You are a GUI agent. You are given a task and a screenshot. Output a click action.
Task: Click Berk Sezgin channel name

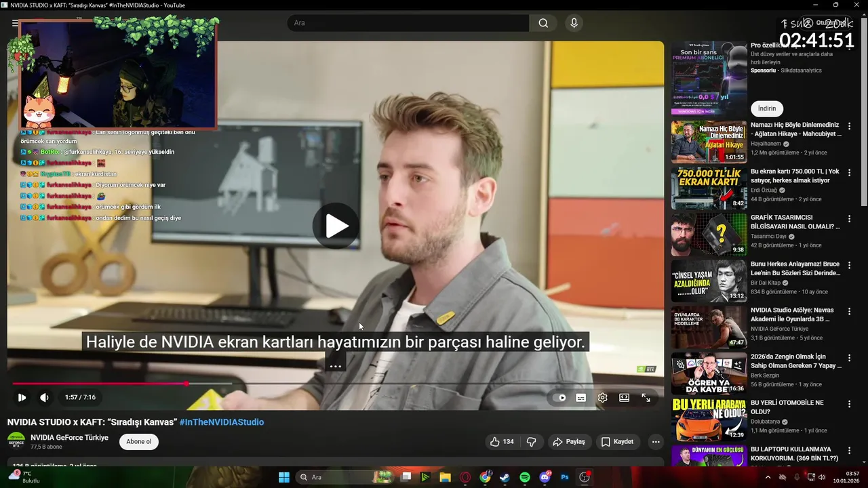[765, 375]
